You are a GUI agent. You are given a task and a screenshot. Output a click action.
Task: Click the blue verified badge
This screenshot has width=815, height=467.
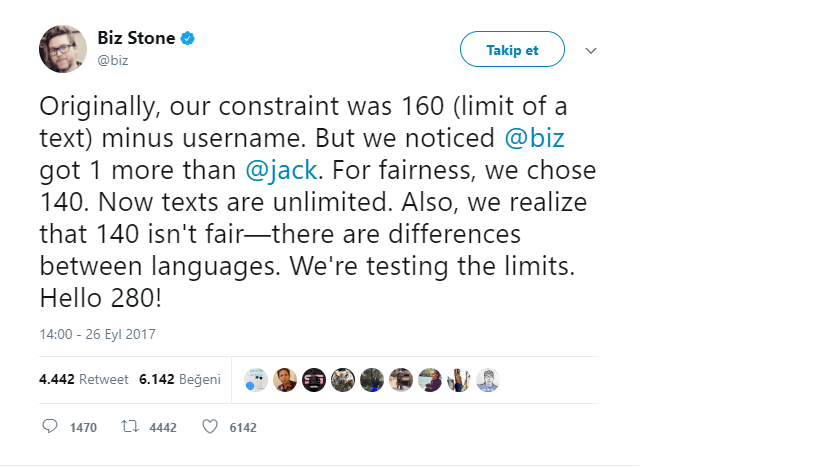pos(187,39)
